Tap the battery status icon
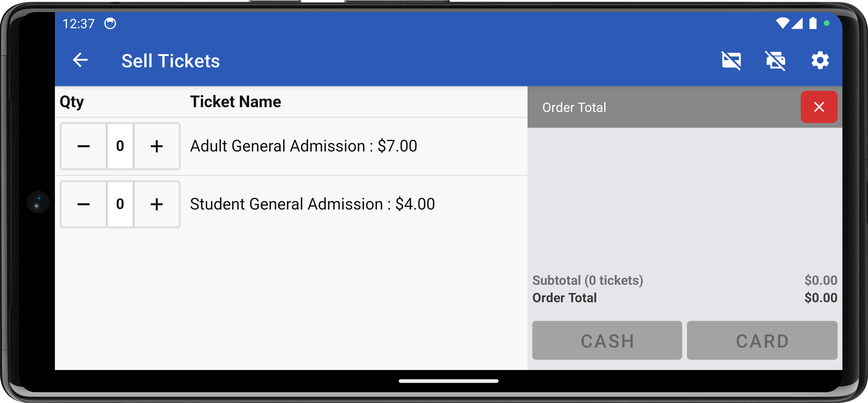This screenshot has height=403, width=868. [x=813, y=23]
